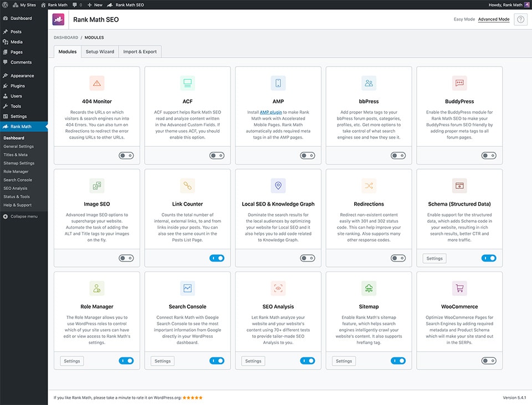This screenshot has width=532, height=405.
Task: Disable the Link Counter module toggle
Action: tap(216, 258)
